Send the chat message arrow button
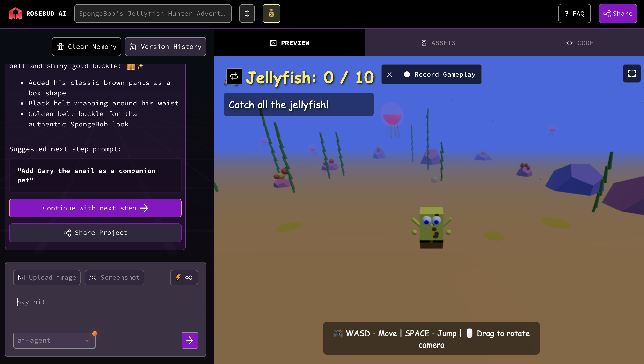 click(190, 340)
